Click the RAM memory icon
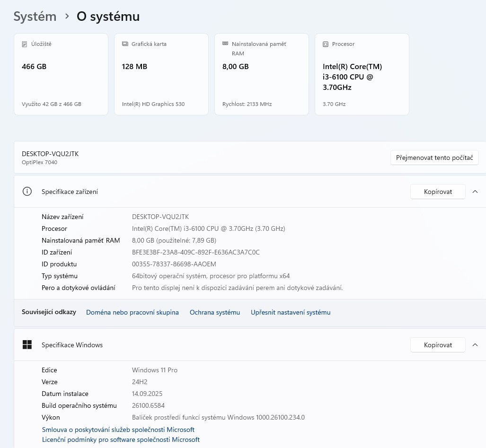486x448 pixels. (225, 44)
